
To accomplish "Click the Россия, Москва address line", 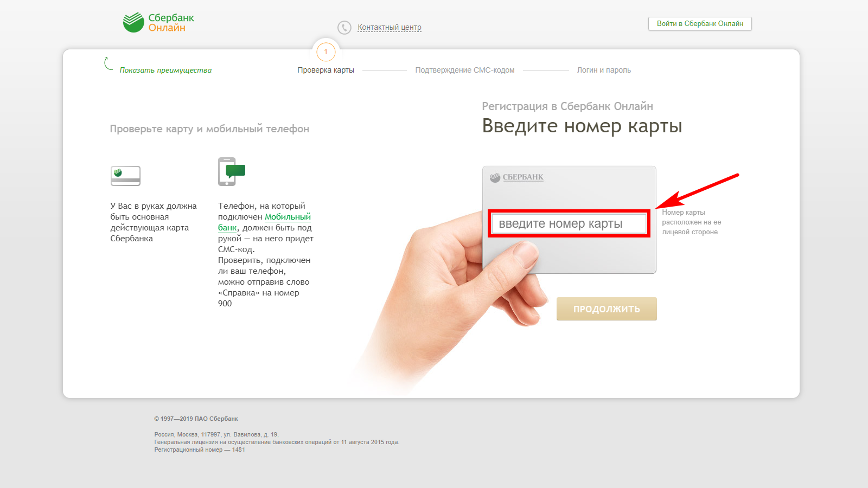I will (216, 434).
